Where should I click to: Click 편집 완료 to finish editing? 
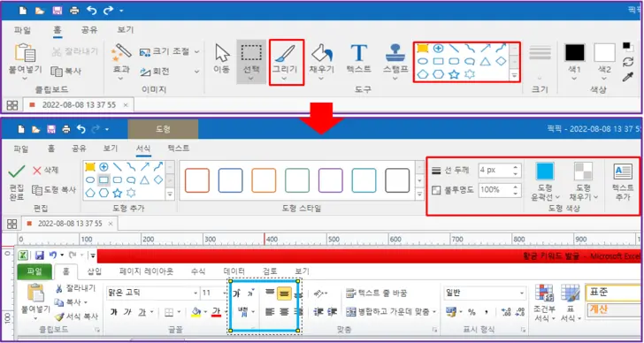click(17, 182)
